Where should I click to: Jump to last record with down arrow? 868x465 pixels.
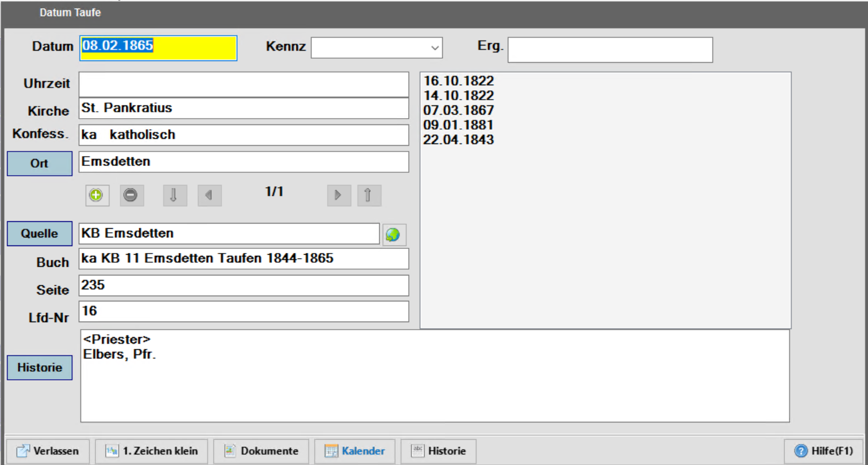click(x=174, y=195)
